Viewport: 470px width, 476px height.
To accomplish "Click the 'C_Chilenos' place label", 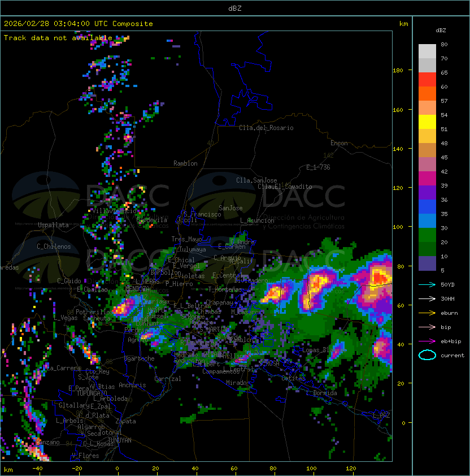I will [54, 246].
